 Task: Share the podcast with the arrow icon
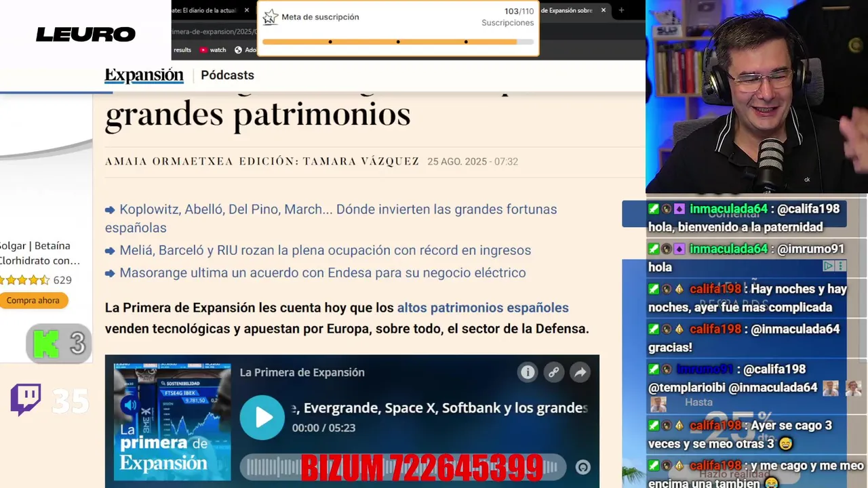[x=580, y=372]
